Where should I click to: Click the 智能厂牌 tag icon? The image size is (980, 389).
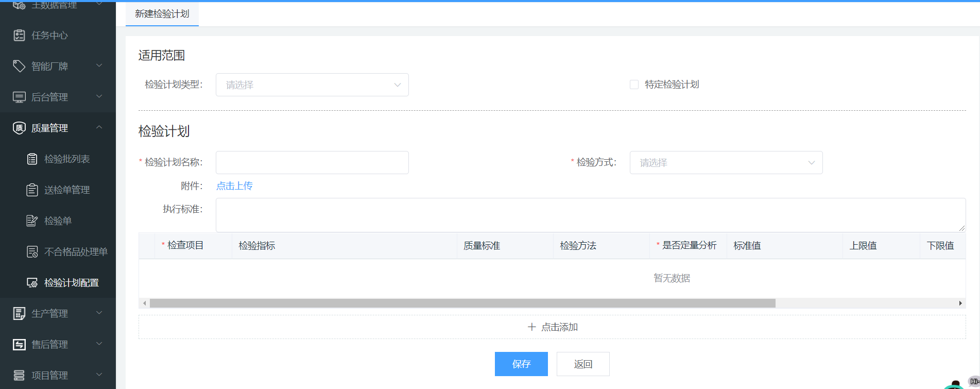click(x=19, y=66)
